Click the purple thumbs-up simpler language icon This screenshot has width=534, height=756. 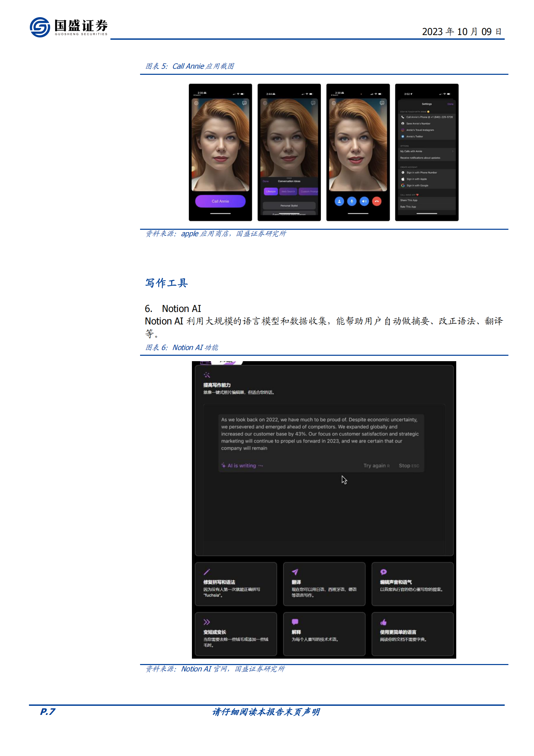(x=383, y=622)
